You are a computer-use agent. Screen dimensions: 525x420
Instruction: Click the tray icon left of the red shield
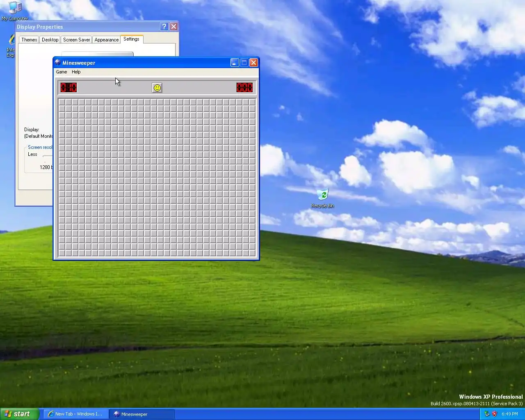click(x=487, y=414)
